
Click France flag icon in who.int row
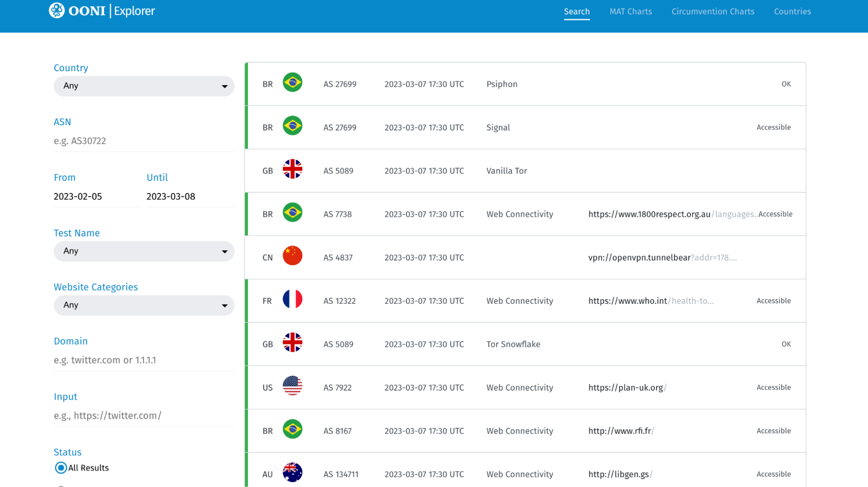click(x=292, y=299)
